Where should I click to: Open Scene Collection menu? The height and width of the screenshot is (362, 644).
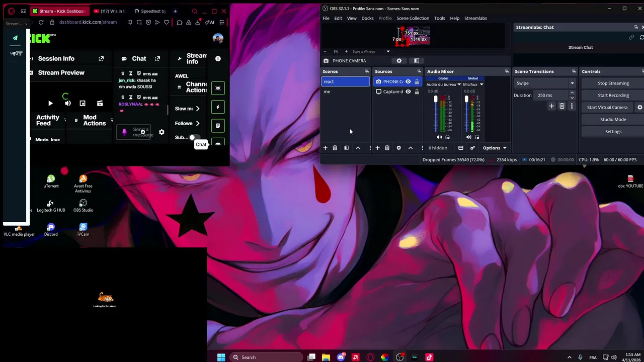tap(413, 18)
